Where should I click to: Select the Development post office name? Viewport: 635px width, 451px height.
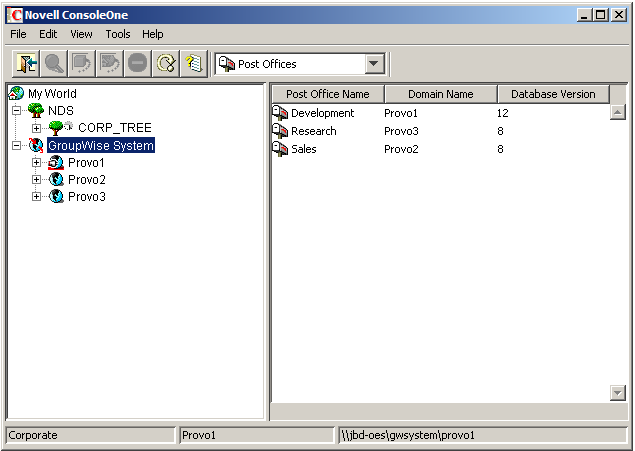pos(322,113)
